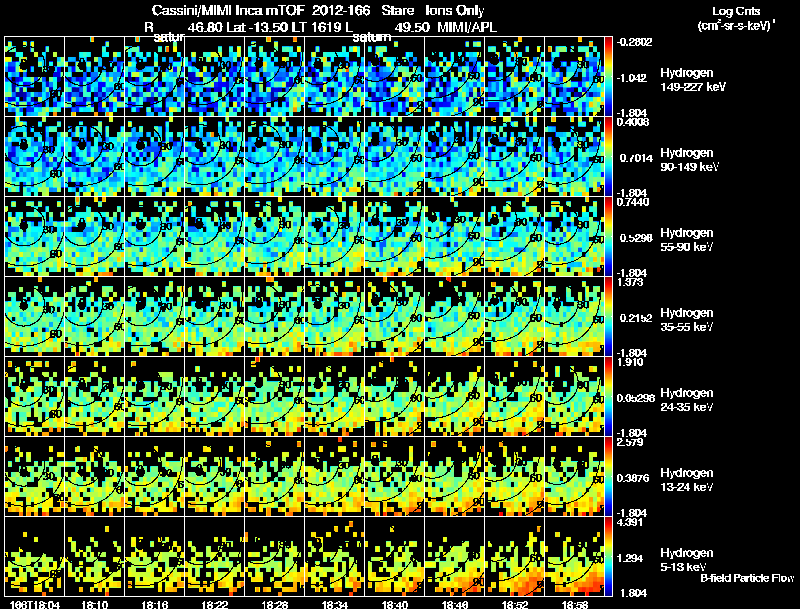Click the Cassini/MIMI Inca mTOF title text
Image resolution: width=800 pixels, height=609 pixels.
(x=228, y=10)
